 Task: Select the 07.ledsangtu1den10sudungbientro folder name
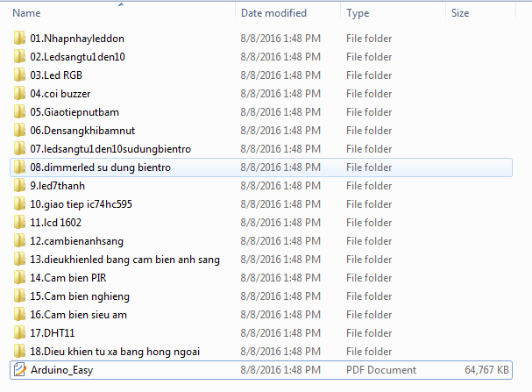point(110,149)
